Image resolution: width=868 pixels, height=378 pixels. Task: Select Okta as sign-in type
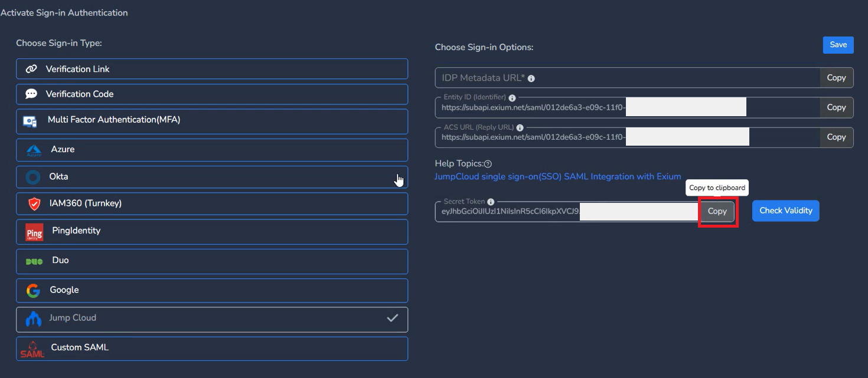pyautogui.click(x=212, y=177)
